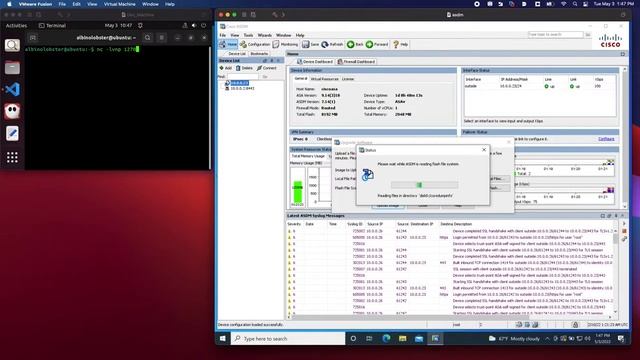Image resolution: width=640 pixels, height=360 pixels.
Task: Open Task View on Windows taskbar
Action: click(369, 338)
